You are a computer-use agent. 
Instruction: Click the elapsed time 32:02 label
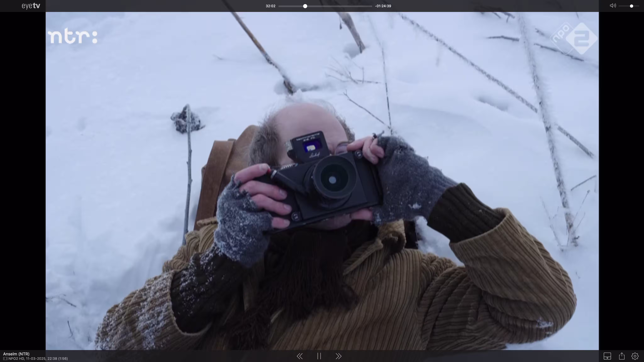coord(270,6)
